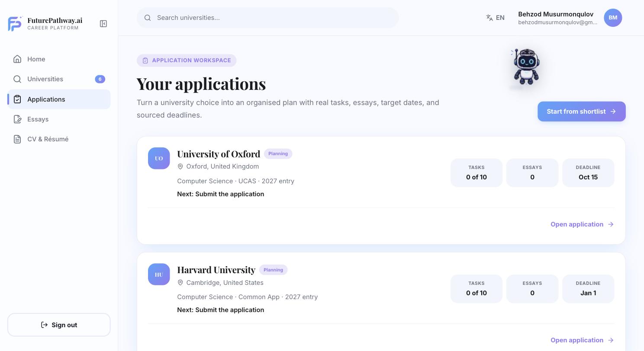Click Oxford's "Next: Submit the application" text
Viewport: 644px width, 351px height.
(x=221, y=194)
